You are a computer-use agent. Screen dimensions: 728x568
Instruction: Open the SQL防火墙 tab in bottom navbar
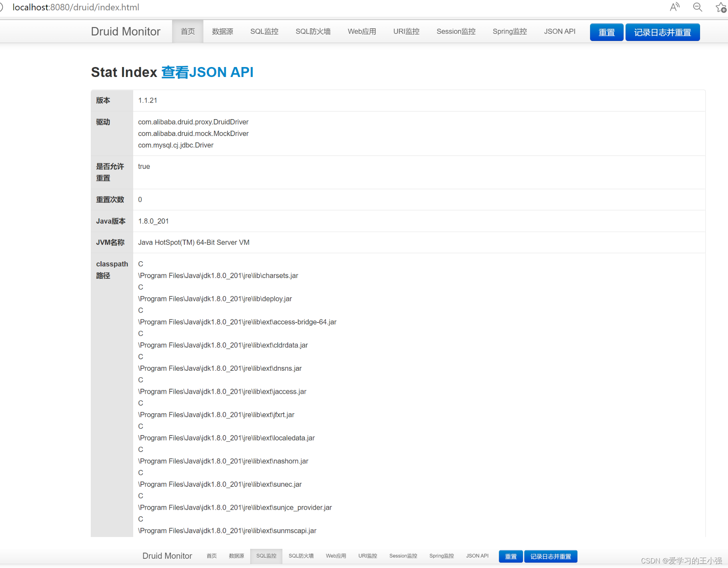(x=301, y=556)
